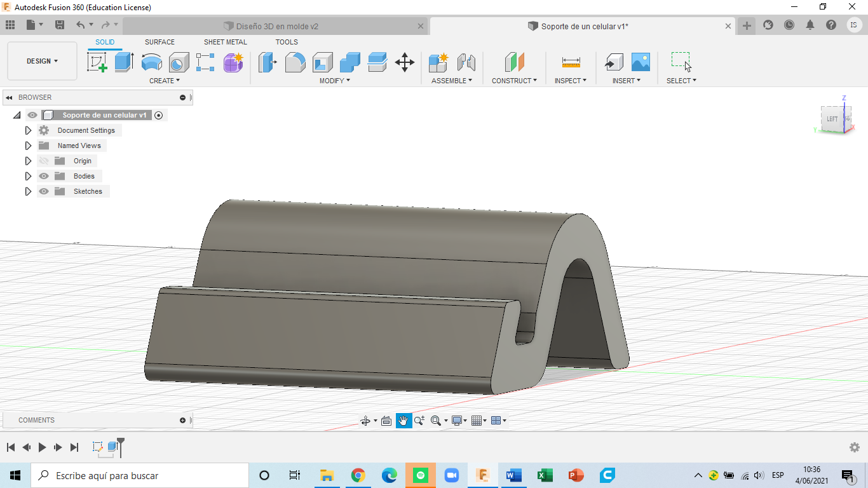Image resolution: width=868 pixels, height=488 pixels.
Task: Open the Job Status clock
Action: click(789, 25)
